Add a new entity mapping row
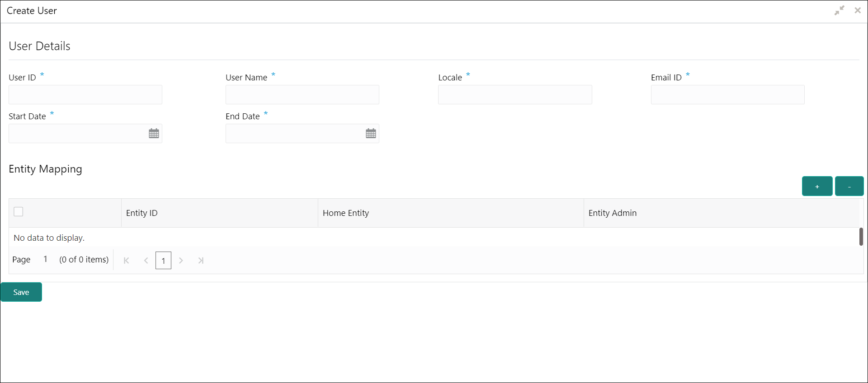Image resolution: width=868 pixels, height=383 pixels. pos(817,186)
